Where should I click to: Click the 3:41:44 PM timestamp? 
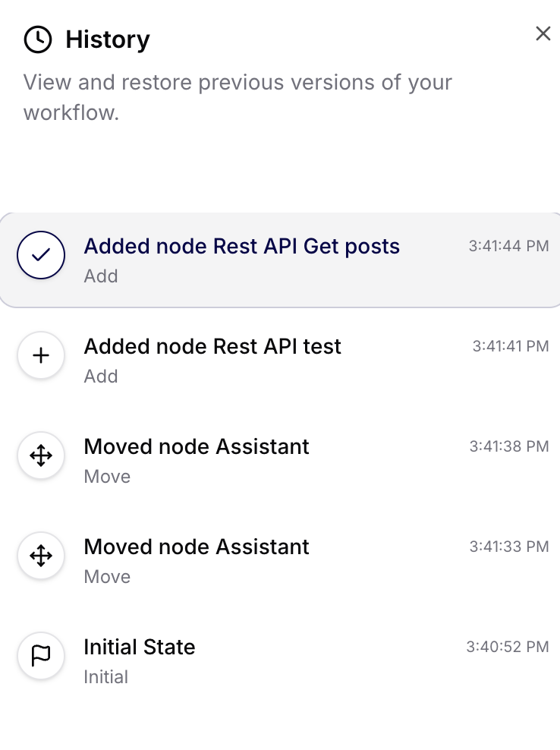(x=508, y=246)
